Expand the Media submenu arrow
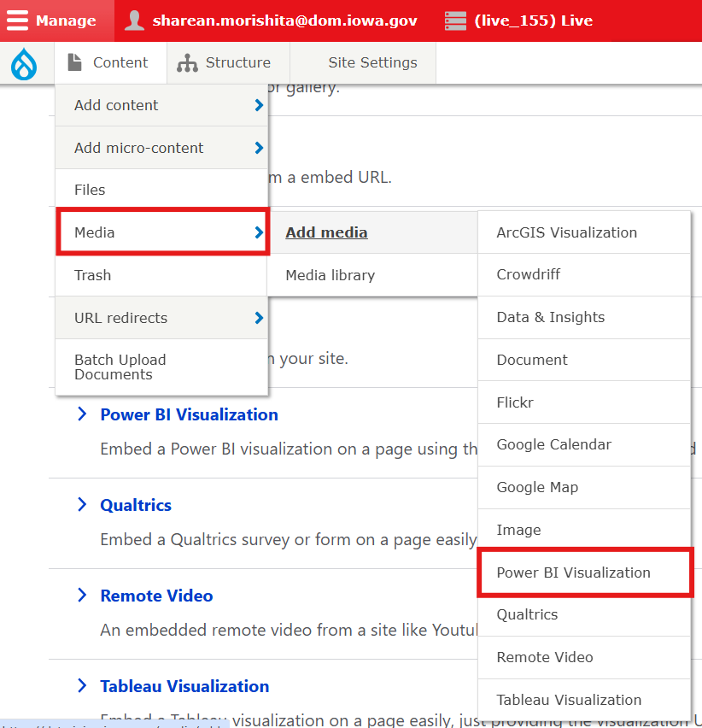The image size is (702, 728). tap(259, 232)
